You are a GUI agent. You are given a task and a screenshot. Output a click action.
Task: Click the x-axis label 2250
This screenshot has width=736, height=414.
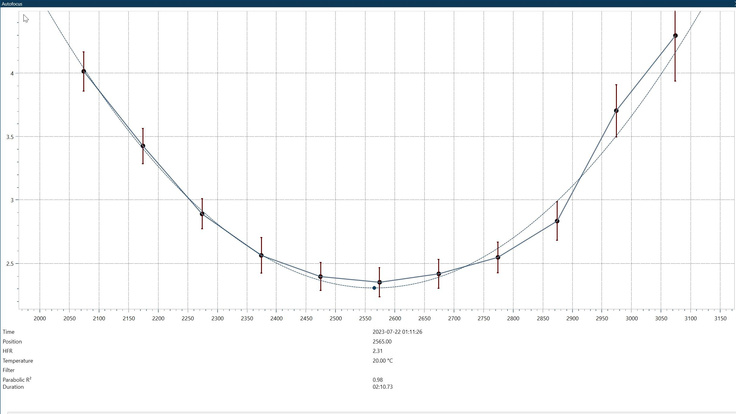[x=187, y=319]
